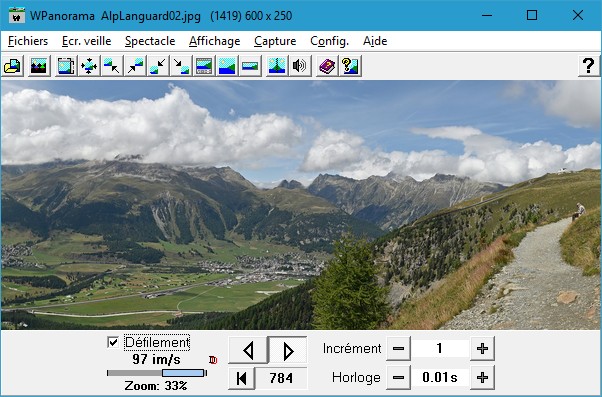The image size is (602, 397).
Task: Click the center-image four-arrows icon
Action: 89,66
